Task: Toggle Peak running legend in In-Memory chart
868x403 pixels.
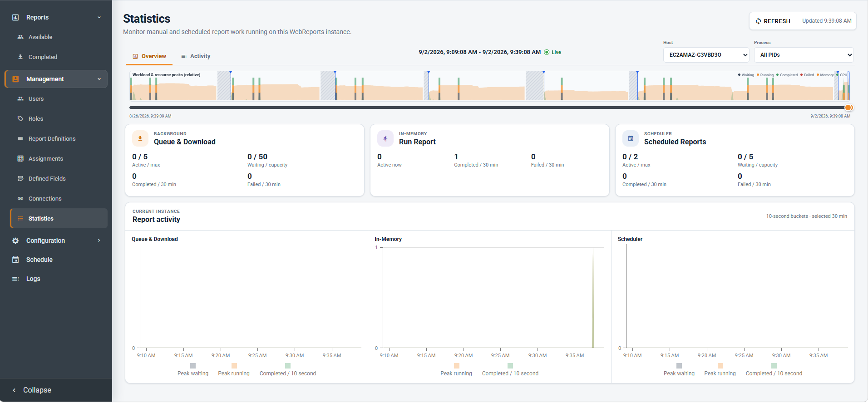Action: 456,369
